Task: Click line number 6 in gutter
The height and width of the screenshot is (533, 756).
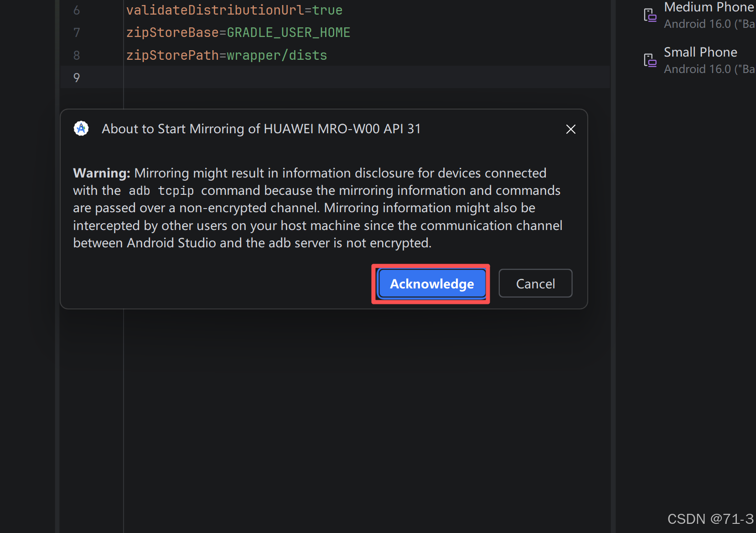Action: tap(77, 10)
